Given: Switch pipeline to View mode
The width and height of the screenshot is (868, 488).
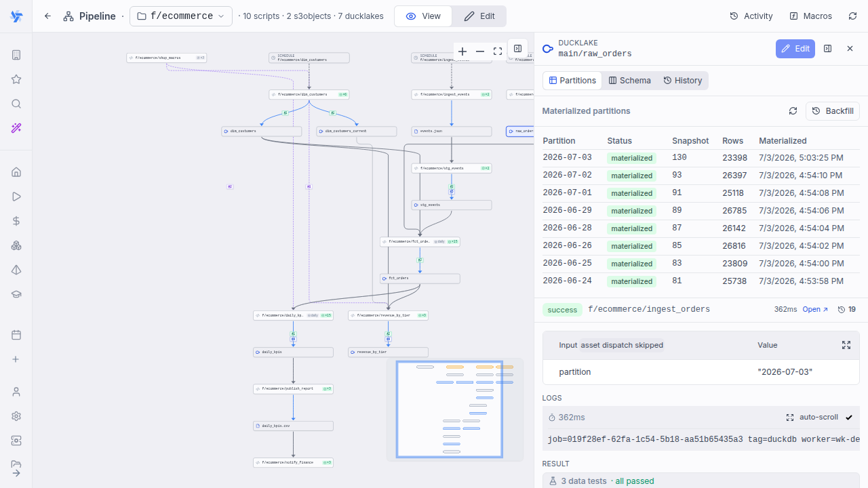Looking at the screenshot, I should click(423, 16).
